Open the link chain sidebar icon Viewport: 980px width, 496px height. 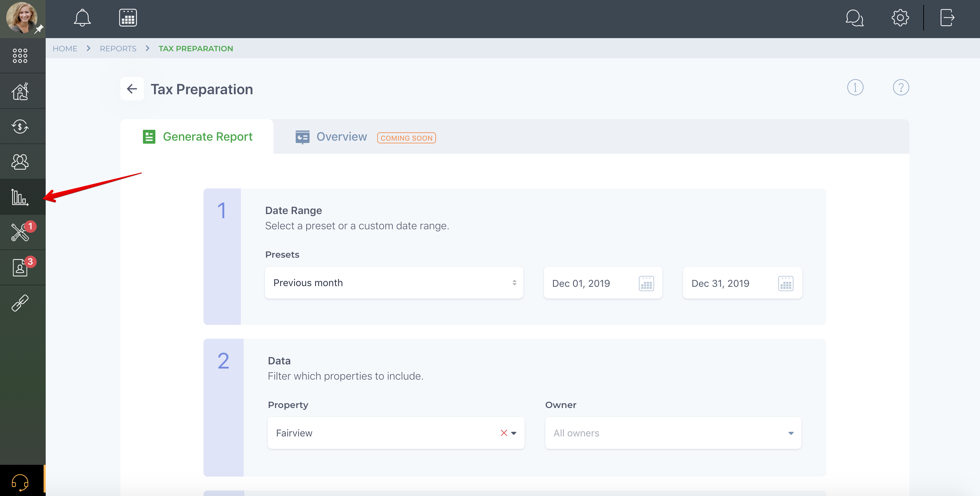(x=20, y=303)
